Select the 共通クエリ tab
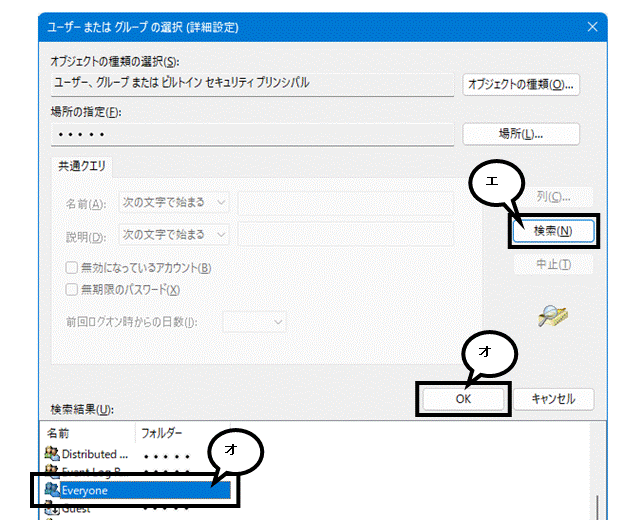 81,167
